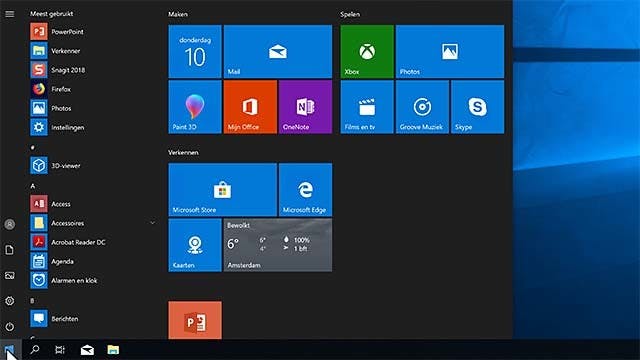640x360 pixels.
Task: Click the Verkennen group header
Action: coord(183,152)
